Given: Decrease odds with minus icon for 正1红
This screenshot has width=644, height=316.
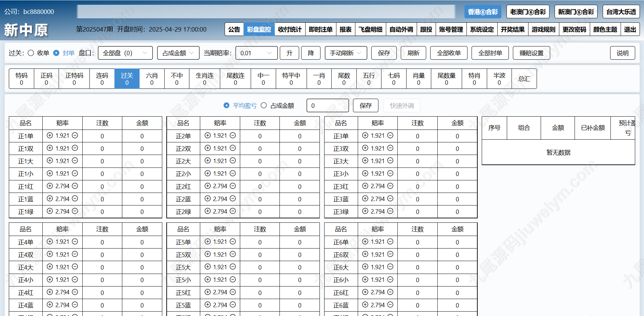Looking at the screenshot, I should pyautogui.click(x=75, y=186).
